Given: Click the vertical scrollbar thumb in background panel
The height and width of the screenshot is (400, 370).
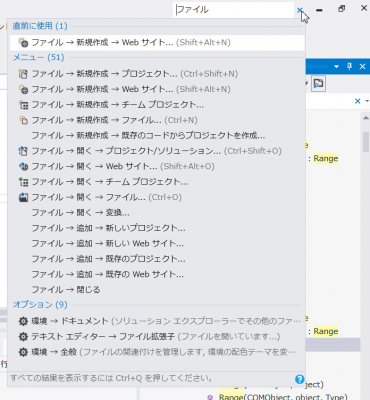Looking at the screenshot, I should [366, 142].
